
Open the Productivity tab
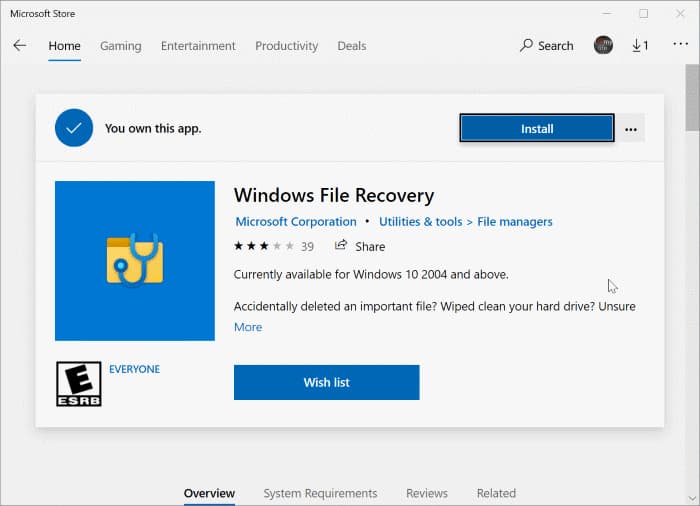click(287, 46)
